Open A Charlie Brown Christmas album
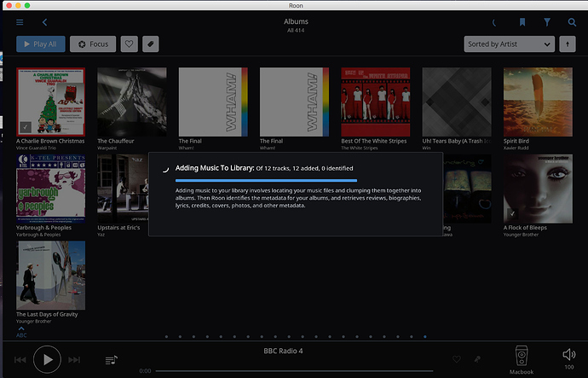Screen dimensions: 588x378 click(x=50, y=102)
